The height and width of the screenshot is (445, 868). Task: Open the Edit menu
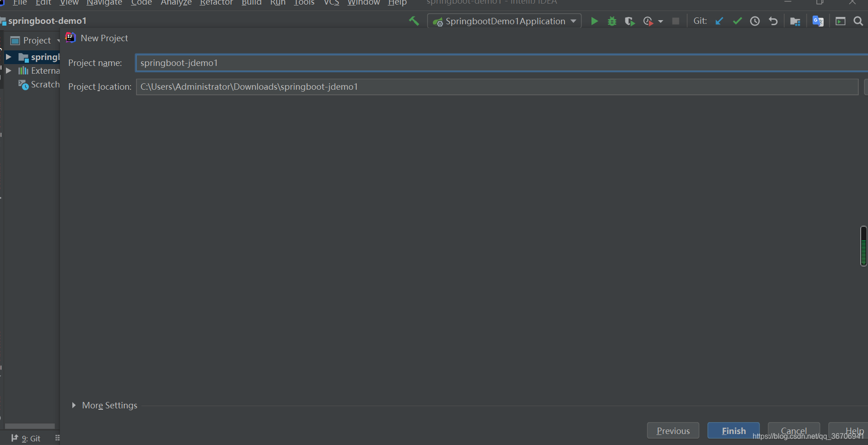point(43,3)
